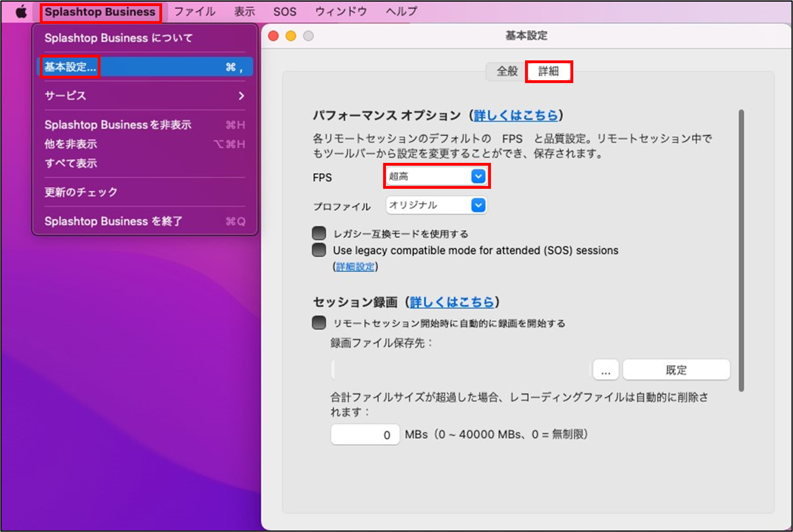Viewport: 793px width, 532px height.
Task: Switch to the 詳細 tab
Action: (x=549, y=71)
